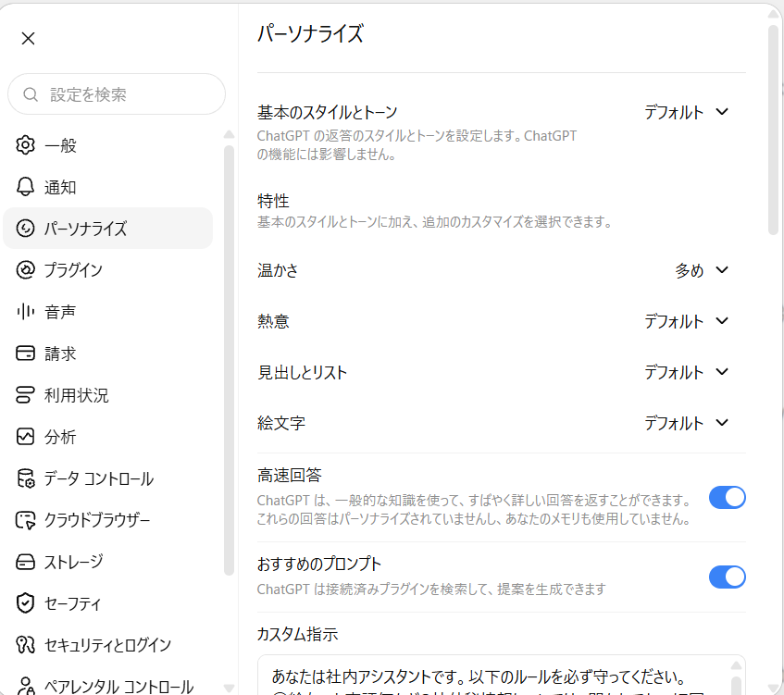
Task: Click the 請求 card icon
Action: pos(25,353)
